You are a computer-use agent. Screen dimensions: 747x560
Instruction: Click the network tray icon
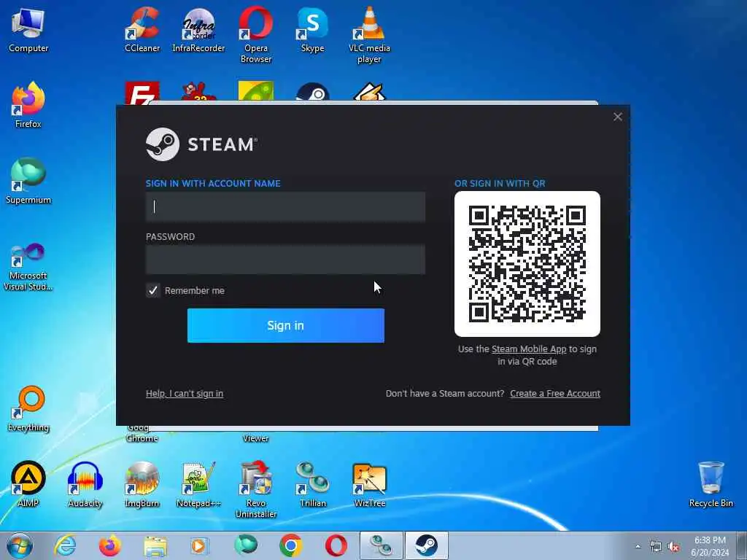tap(656, 547)
